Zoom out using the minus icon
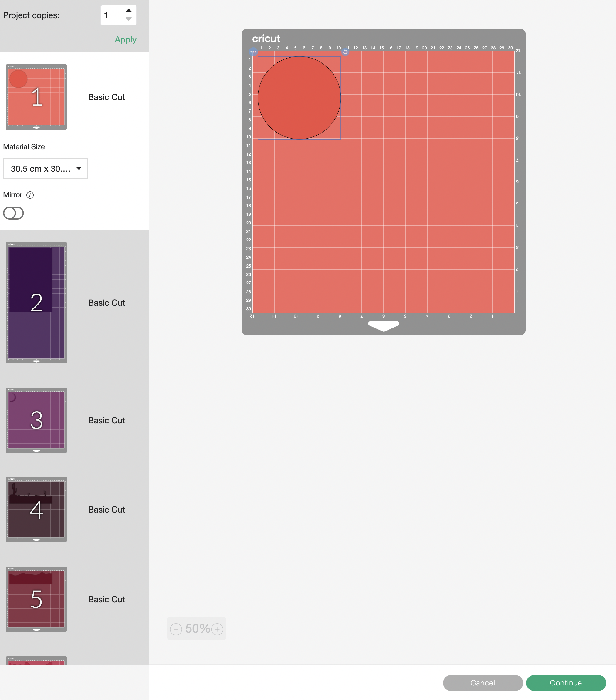 point(176,628)
